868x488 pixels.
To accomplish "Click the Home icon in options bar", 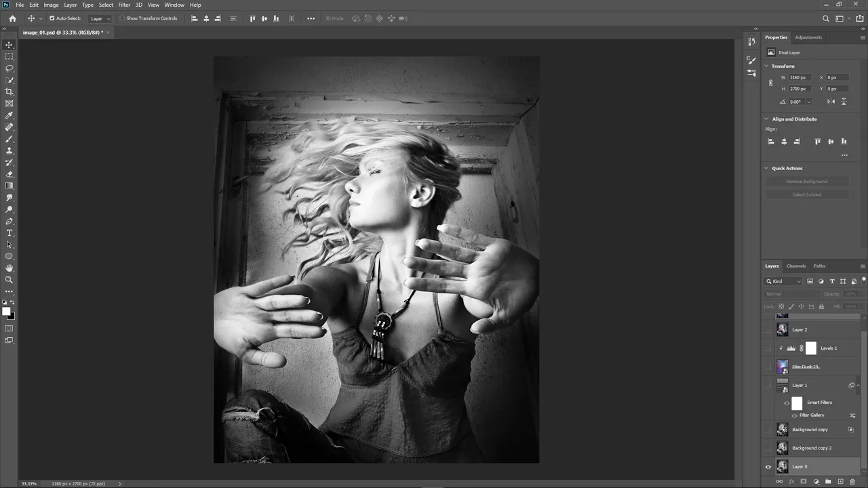I will click(x=12, y=18).
